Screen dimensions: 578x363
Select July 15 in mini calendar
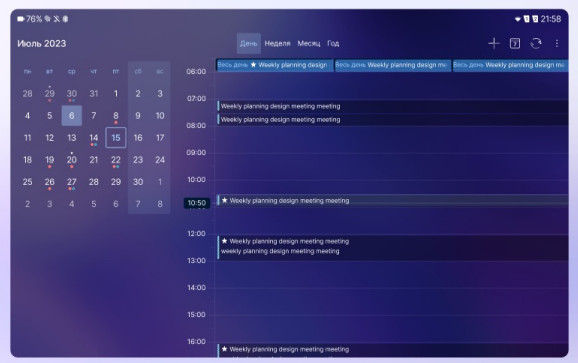tap(116, 138)
